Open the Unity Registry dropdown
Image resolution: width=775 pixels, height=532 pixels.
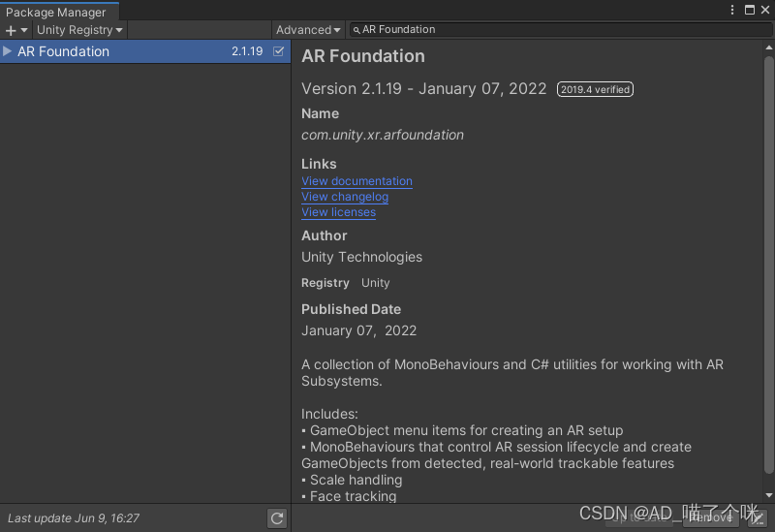(79, 30)
